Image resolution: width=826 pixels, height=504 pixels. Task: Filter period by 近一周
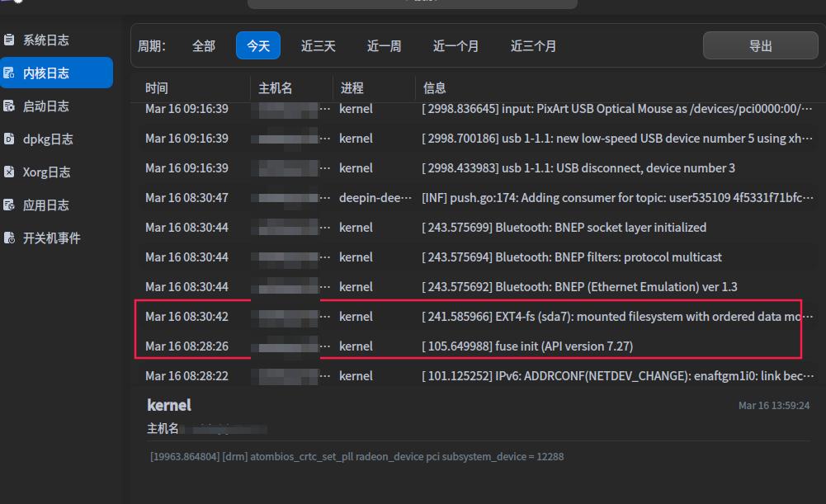tap(384, 46)
